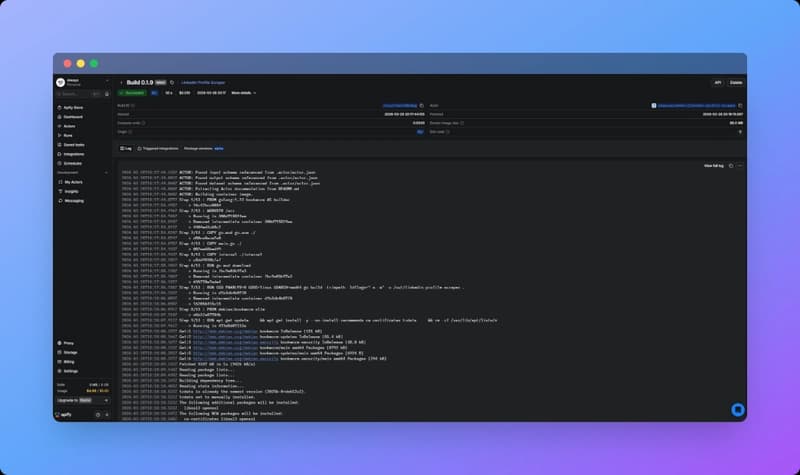This screenshot has width=800, height=475.
Task: Expand the More details dropdown
Action: [x=243, y=93]
